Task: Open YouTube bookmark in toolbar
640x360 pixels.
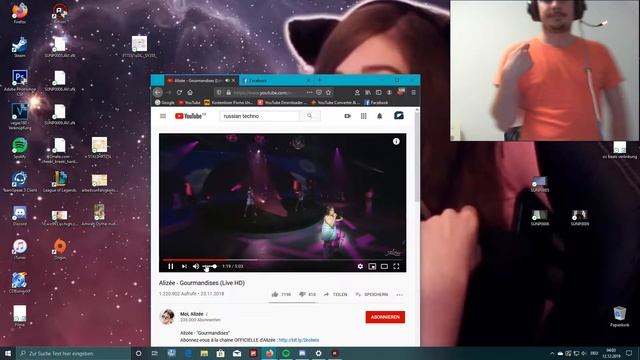Action: (x=189, y=102)
